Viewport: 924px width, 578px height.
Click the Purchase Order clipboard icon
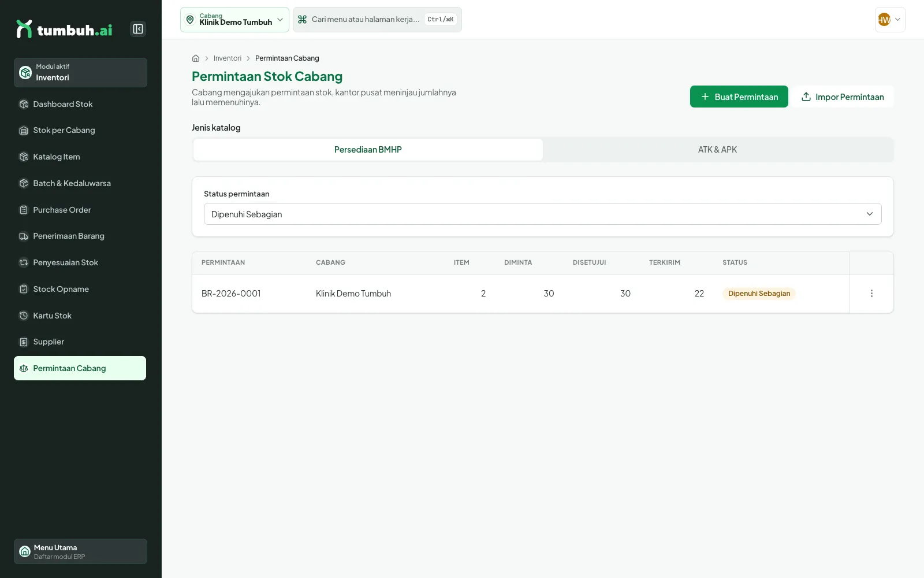(x=24, y=210)
